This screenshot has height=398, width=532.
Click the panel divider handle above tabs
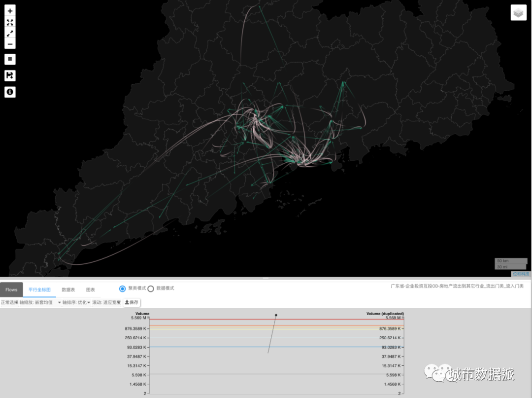pyautogui.click(x=266, y=278)
